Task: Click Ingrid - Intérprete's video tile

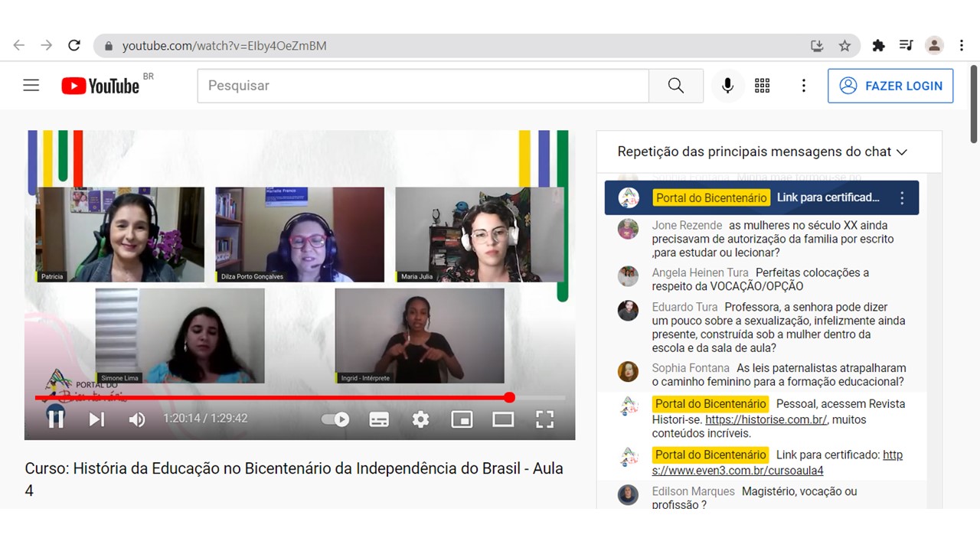Action: [x=420, y=335]
